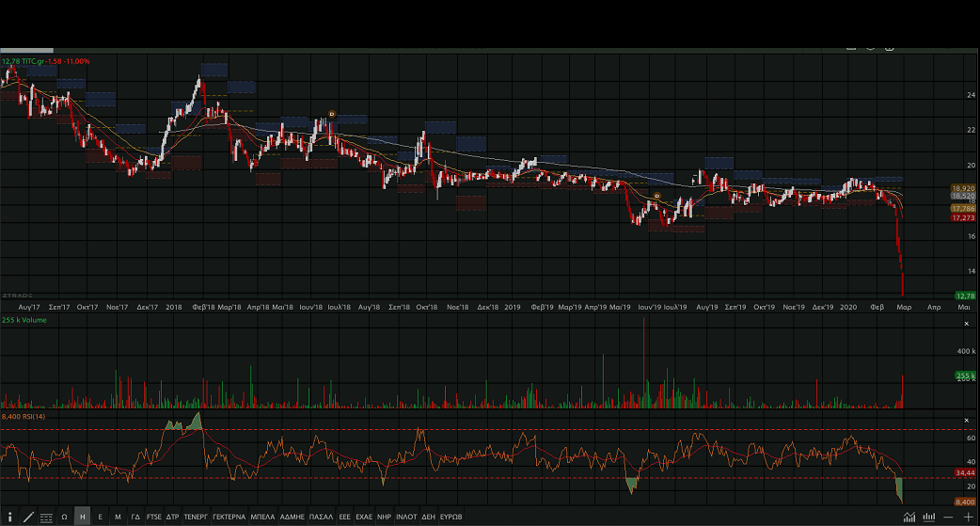Screen dimensions: 980x526
Task: Click the dividend marker near Ιουν'18
Action: 332,114
